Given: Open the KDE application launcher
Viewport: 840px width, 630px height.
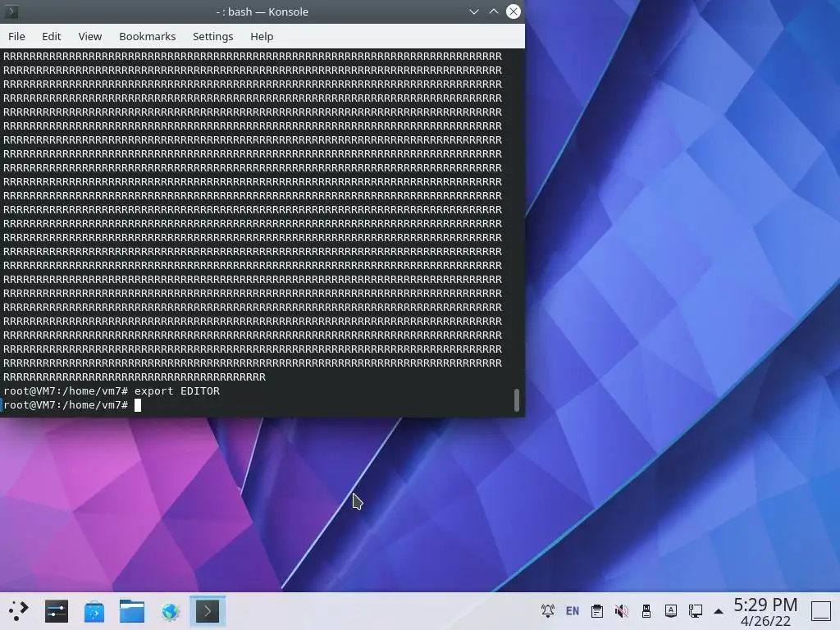Looking at the screenshot, I should tap(18, 611).
